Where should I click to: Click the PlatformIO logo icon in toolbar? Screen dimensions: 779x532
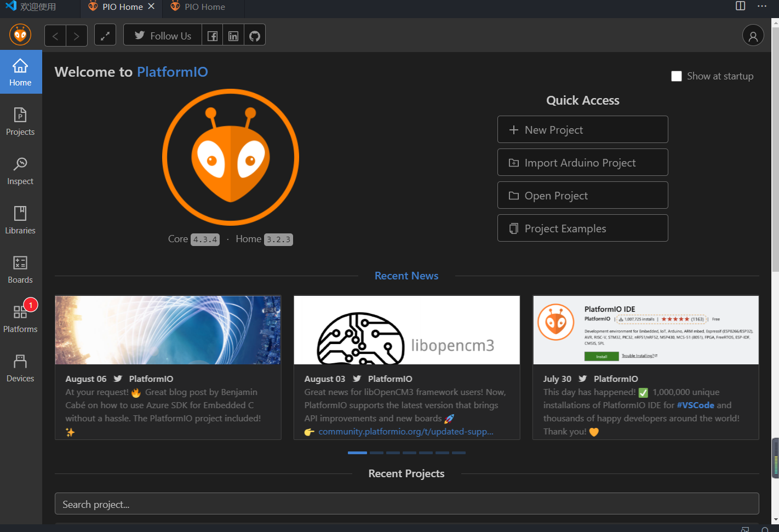coord(20,35)
